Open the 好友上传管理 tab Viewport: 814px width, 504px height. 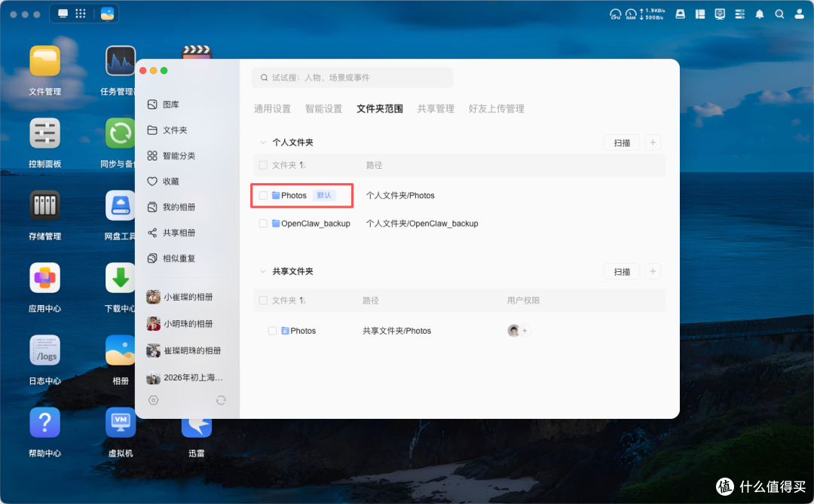[x=496, y=108]
